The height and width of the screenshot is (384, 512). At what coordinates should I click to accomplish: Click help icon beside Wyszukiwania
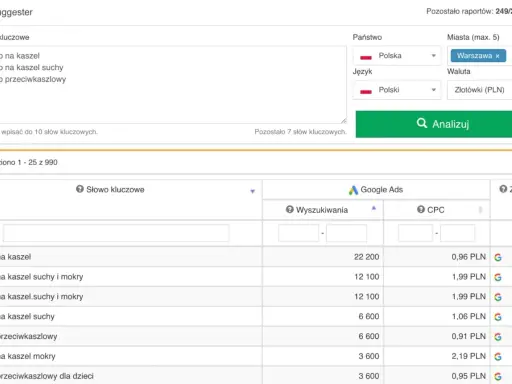point(290,209)
